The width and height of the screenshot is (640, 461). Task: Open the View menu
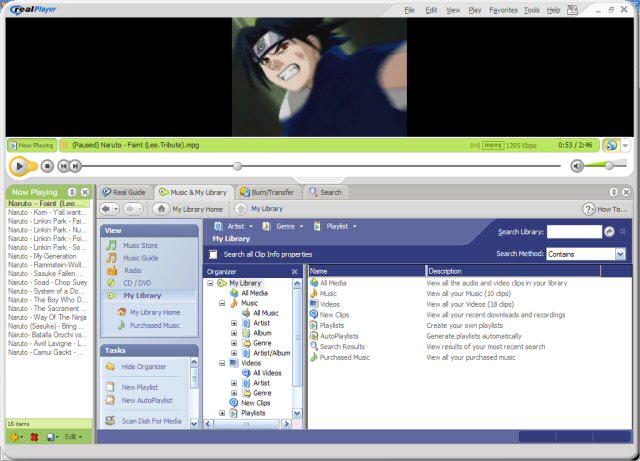click(x=453, y=10)
